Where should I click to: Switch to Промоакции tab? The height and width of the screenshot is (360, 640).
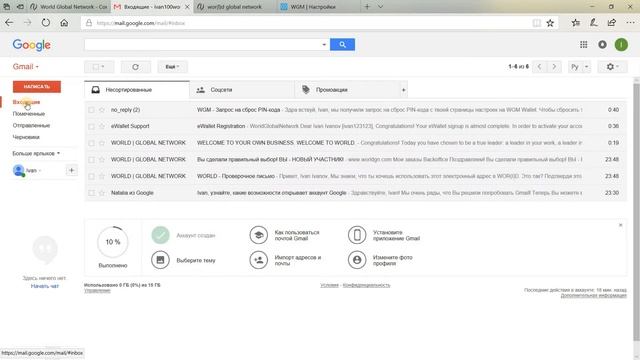point(347,90)
